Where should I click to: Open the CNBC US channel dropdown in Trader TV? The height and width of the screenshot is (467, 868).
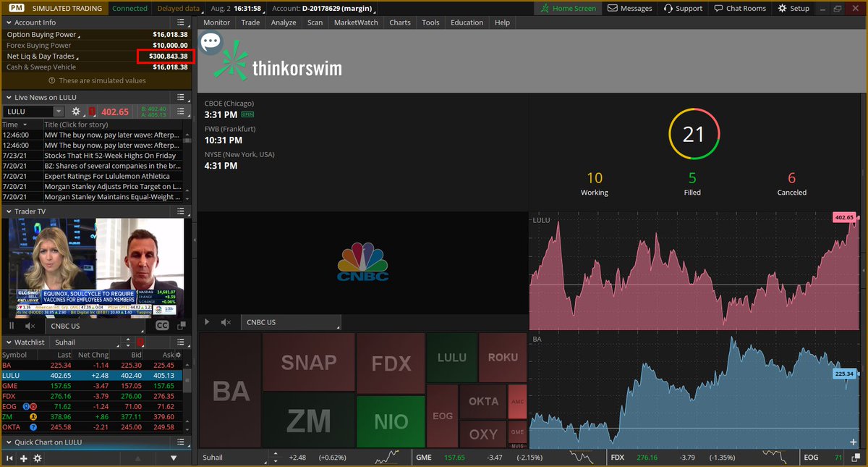95,326
